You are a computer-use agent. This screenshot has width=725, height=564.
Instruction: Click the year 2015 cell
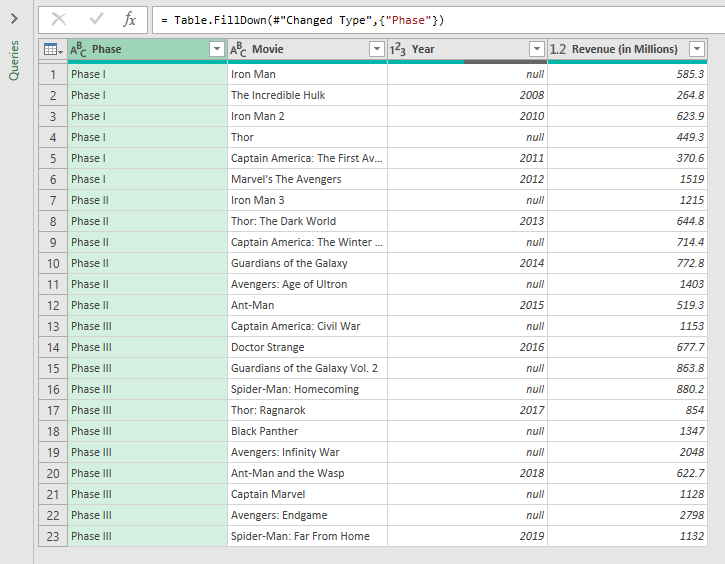[467, 306]
